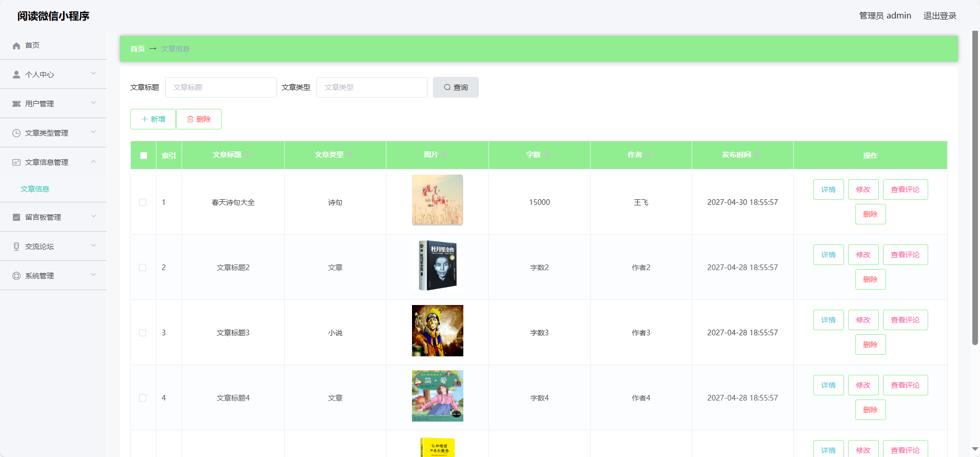The width and height of the screenshot is (980, 457).
Task: Click the 新增 add button
Action: pyautogui.click(x=153, y=119)
